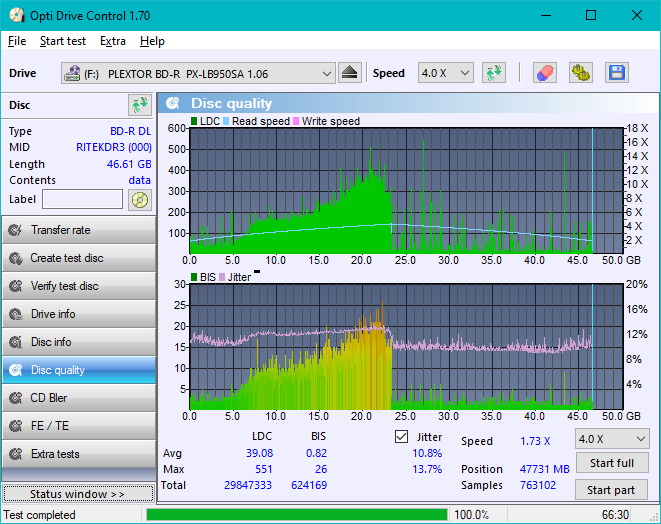
Task: Click the Extra tests sidebar icon
Action: point(16,454)
